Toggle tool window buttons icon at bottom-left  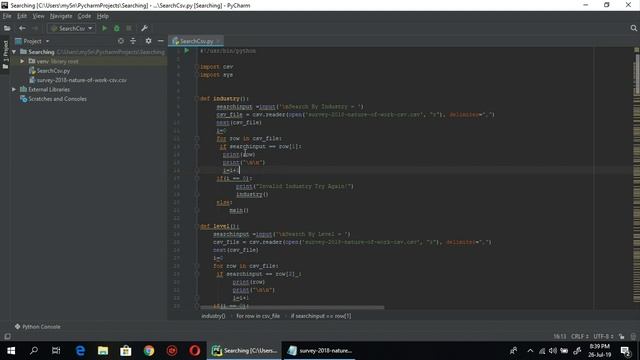[7, 336]
